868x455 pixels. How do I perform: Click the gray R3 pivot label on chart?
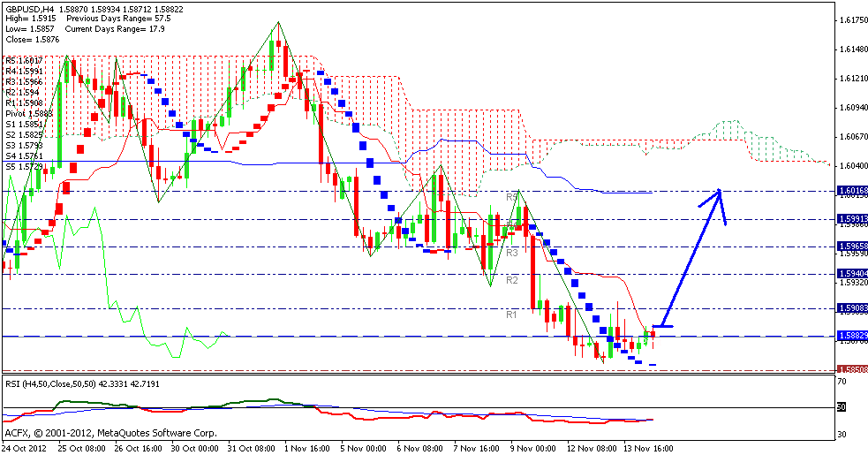point(511,253)
